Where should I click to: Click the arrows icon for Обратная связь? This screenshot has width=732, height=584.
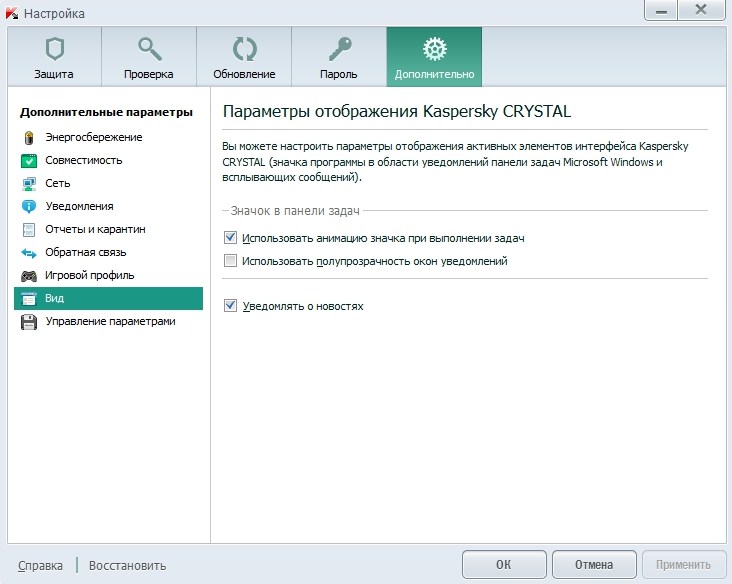pyautogui.click(x=28, y=253)
